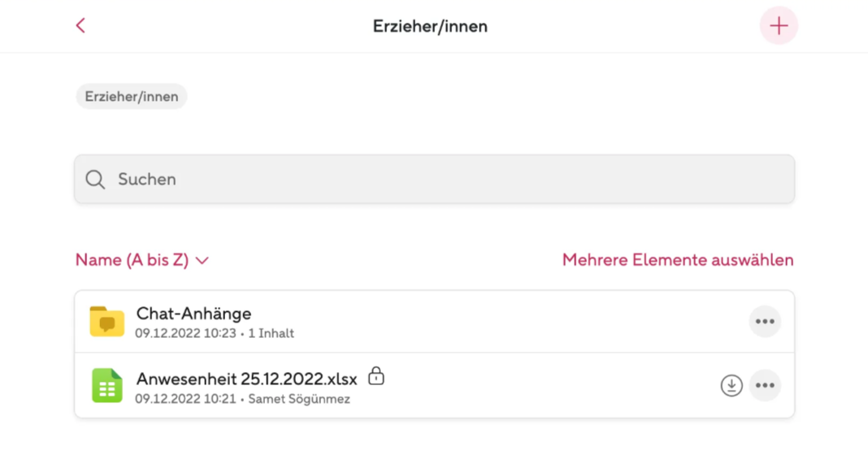Select the Anwesenheit file row
This screenshot has height=472, width=868.
[435, 386]
